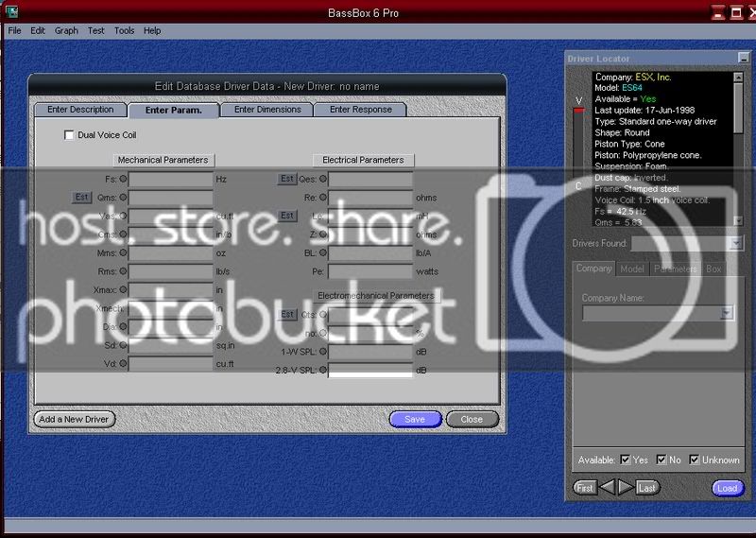Go to the previous driver arrow
The width and height of the screenshot is (756, 538).
click(607, 487)
